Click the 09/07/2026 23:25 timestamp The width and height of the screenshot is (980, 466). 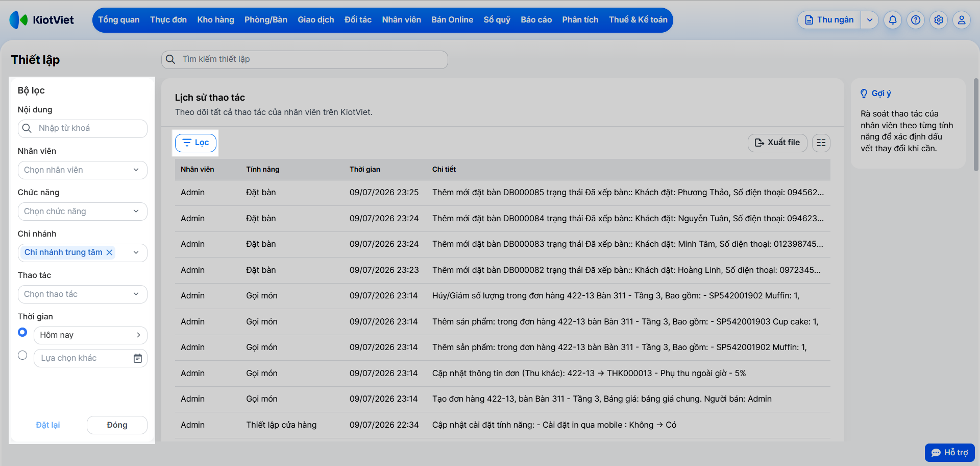(x=384, y=193)
